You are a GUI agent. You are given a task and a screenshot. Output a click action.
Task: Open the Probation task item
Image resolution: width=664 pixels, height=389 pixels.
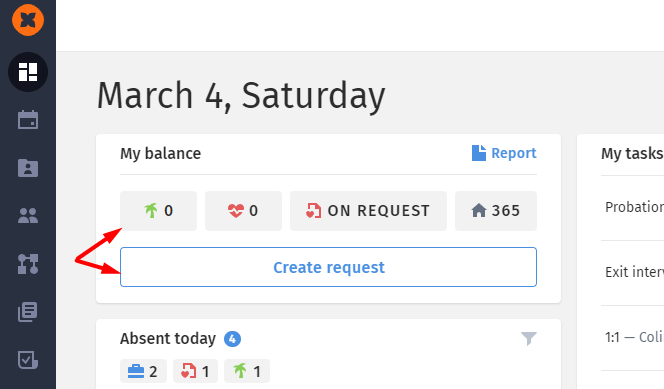pos(633,207)
